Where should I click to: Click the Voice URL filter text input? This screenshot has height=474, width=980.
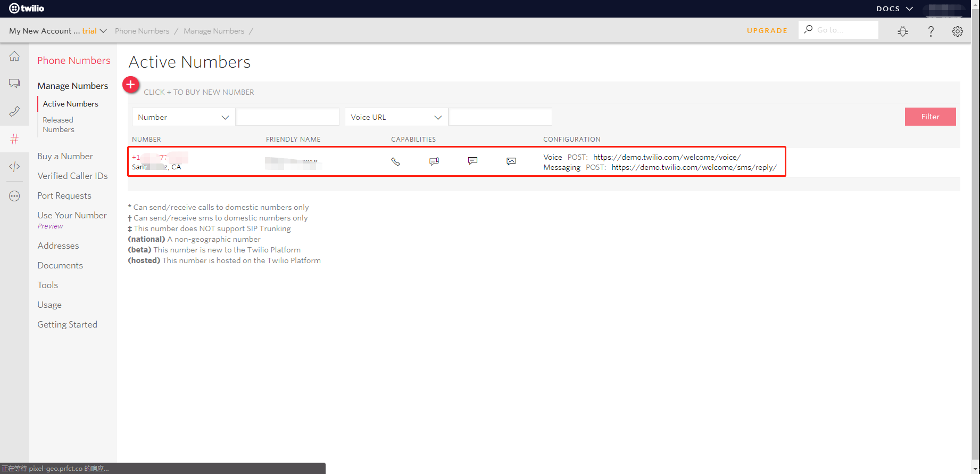pyautogui.click(x=500, y=117)
